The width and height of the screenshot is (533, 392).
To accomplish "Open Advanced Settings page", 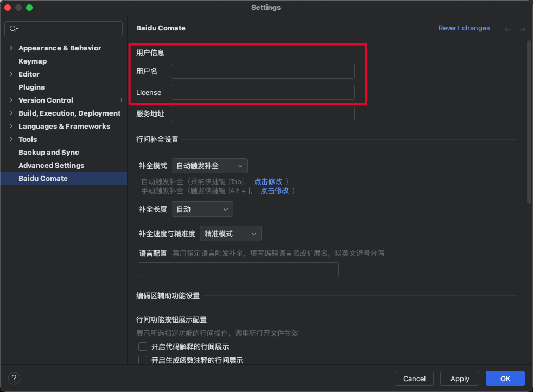I will pos(52,165).
